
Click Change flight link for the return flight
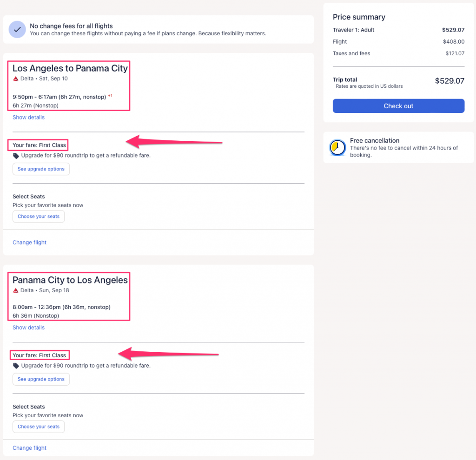point(29,448)
